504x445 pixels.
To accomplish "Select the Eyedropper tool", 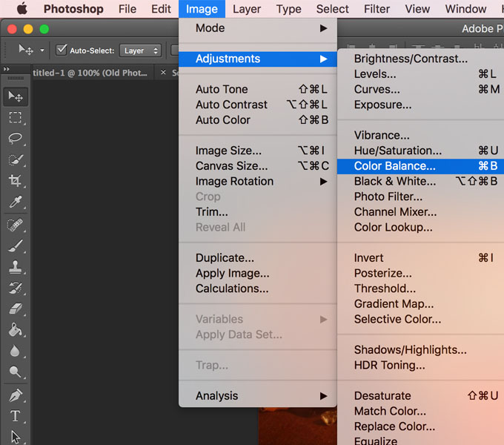I will click(15, 202).
